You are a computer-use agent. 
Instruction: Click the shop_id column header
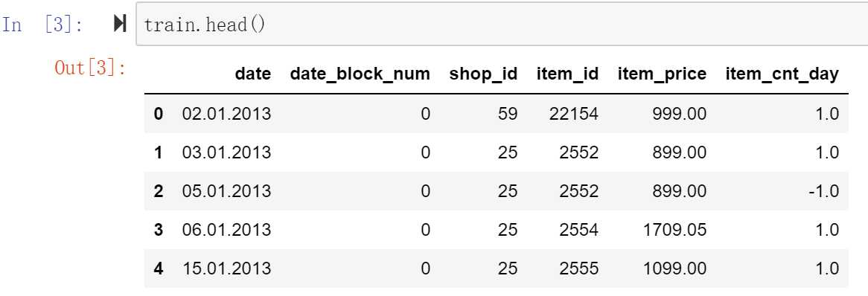point(483,74)
